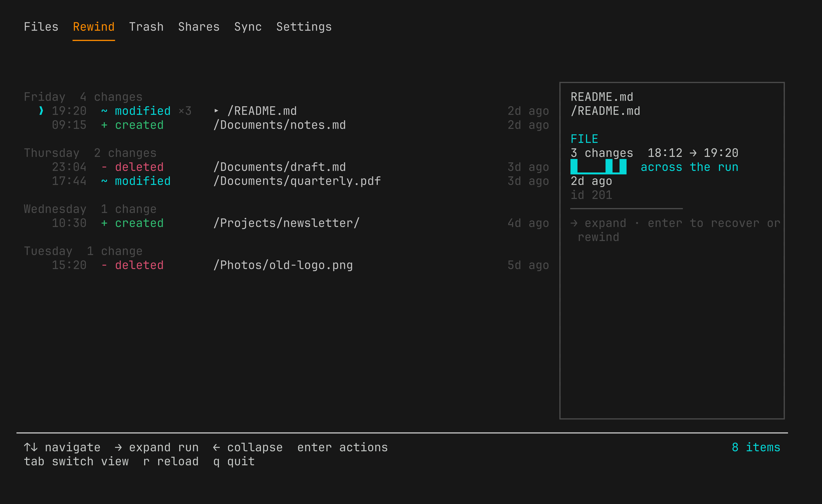Click the Thursday 2 changes group header
Image resolution: width=822 pixels, height=504 pixels.
pyautogui.click(x=90, y=153)
